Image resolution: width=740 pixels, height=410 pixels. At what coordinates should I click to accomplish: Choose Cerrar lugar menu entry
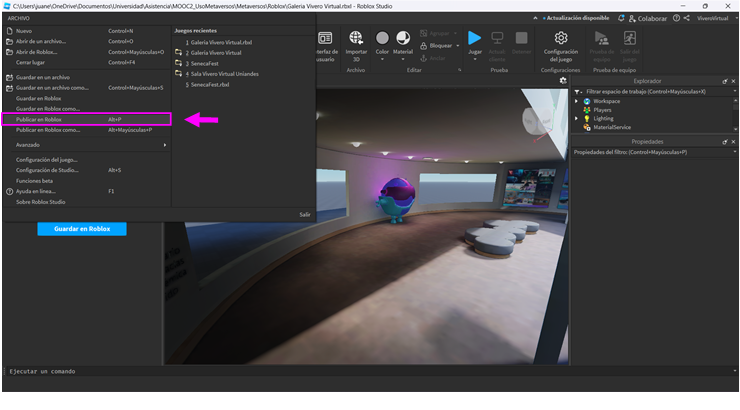pyautogui.click(x=87, y=62)
